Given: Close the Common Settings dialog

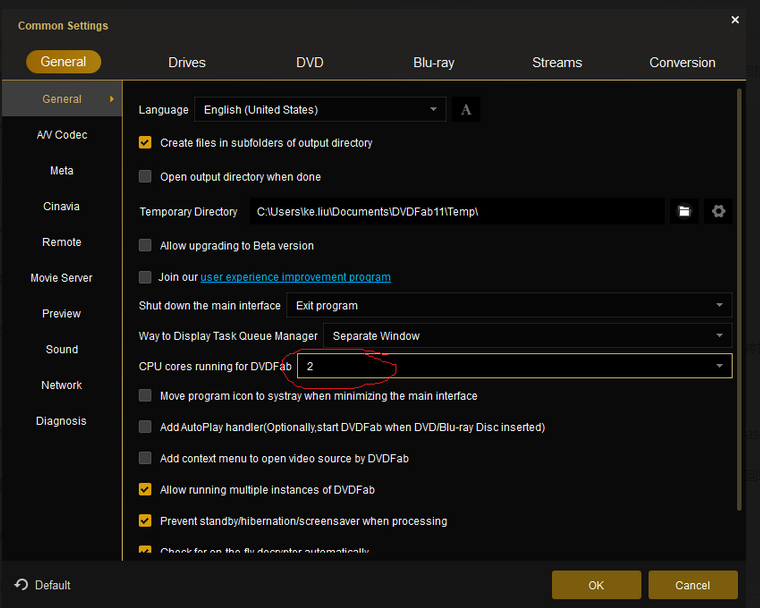Looking at the screenshot, I should click(735, 20).
